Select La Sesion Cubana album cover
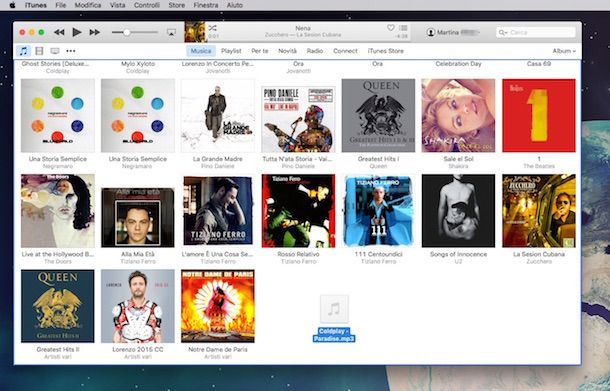 pos(539,211)
